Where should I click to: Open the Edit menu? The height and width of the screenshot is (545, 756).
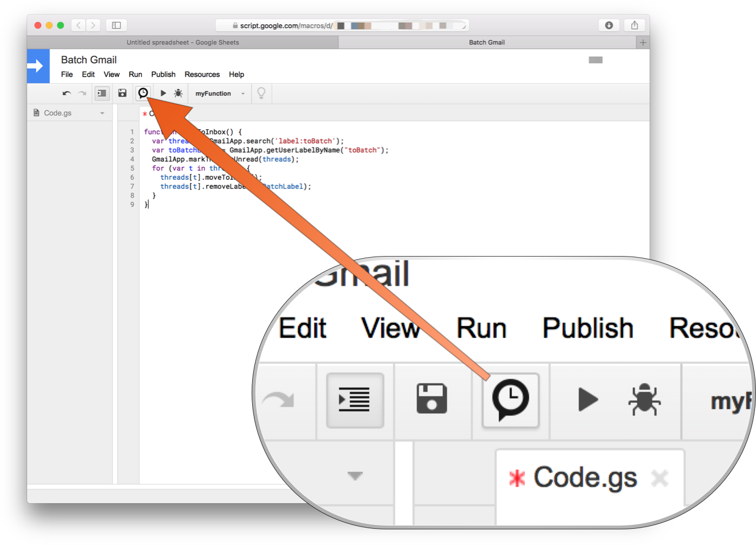tap(88, 75)
